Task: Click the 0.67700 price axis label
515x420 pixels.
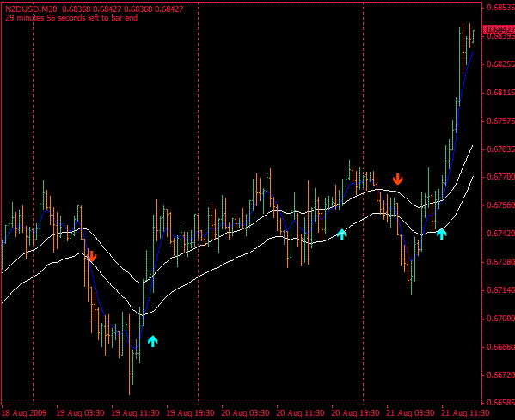Action: click(x=500, y=177)
